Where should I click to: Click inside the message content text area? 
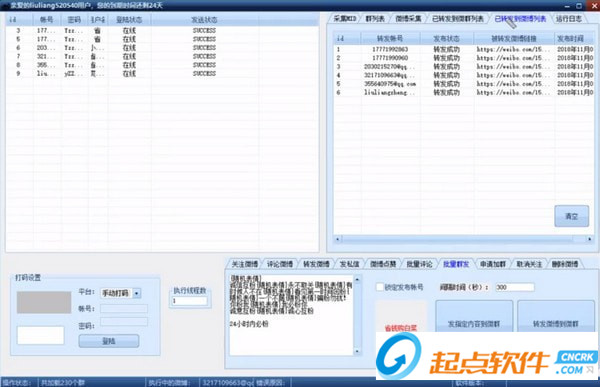coord(291,315)
